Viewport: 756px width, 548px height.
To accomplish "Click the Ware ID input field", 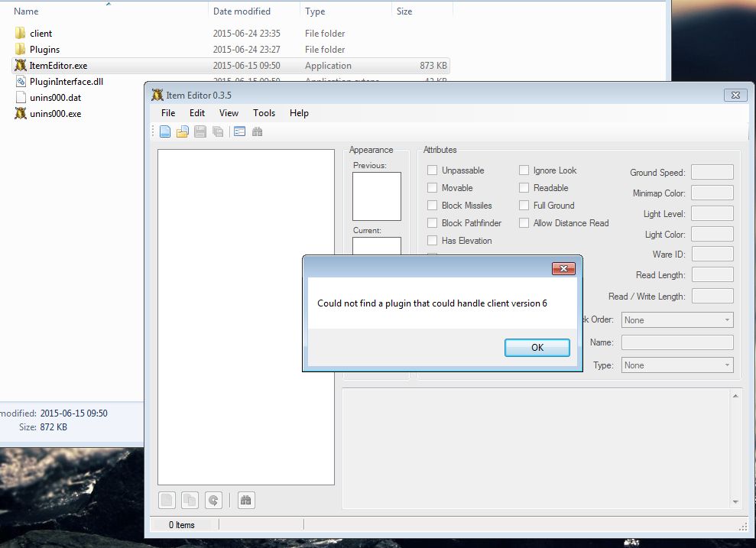I will (x=712, y=254).
